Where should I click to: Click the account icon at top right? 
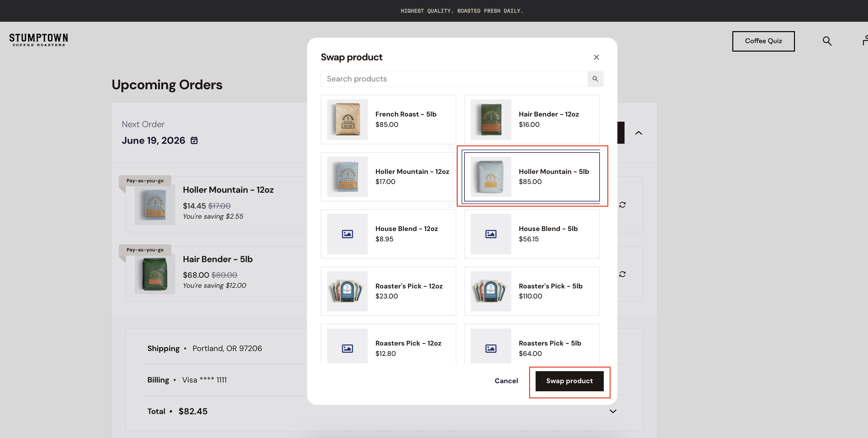pos(865,41)
